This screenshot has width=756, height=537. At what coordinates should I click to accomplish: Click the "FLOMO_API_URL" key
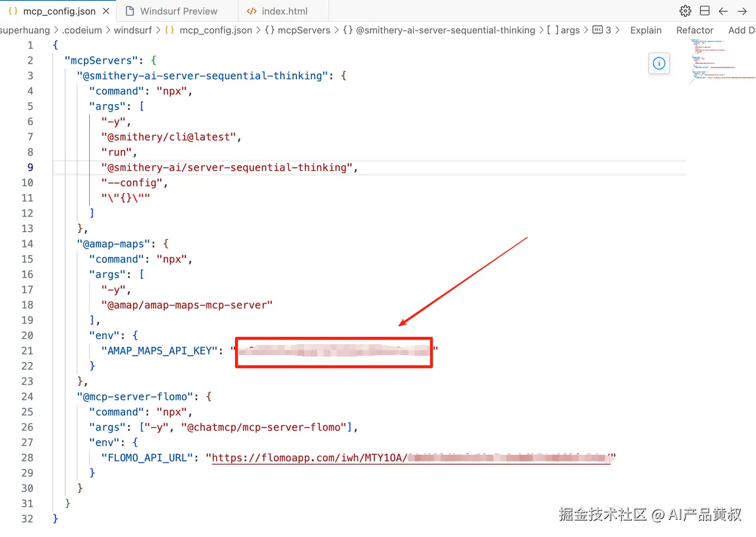click(147, 458)
